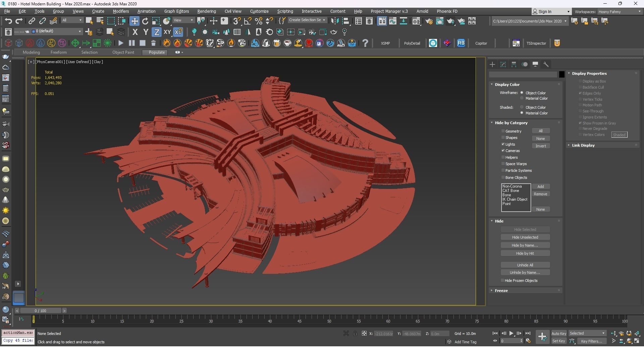Click the Mirror tool icon
The width and height of the screenshot is (644, 349).
pos(335,21)
